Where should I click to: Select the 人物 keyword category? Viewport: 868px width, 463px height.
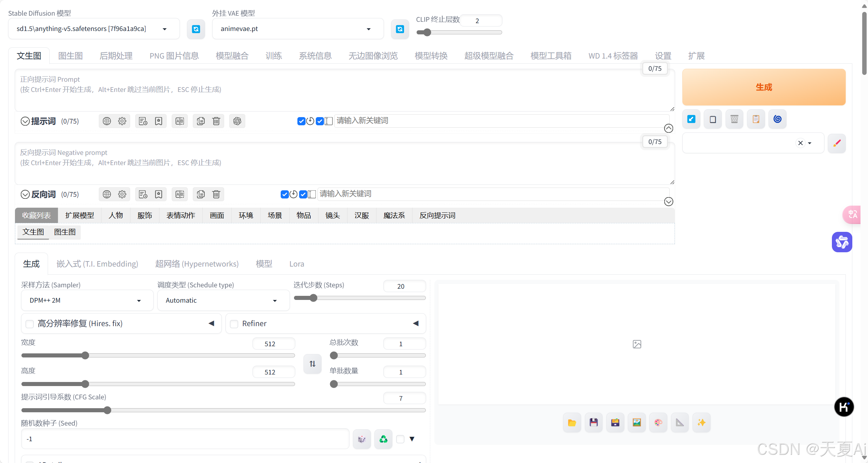pos(116,215)
